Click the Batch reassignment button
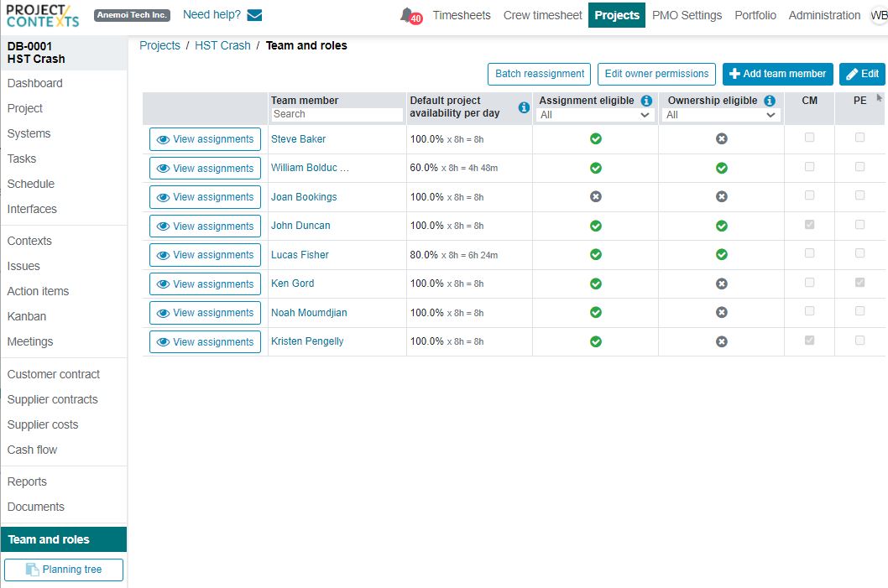This screenshot has width=888, height=588. [x=539, y=74]
